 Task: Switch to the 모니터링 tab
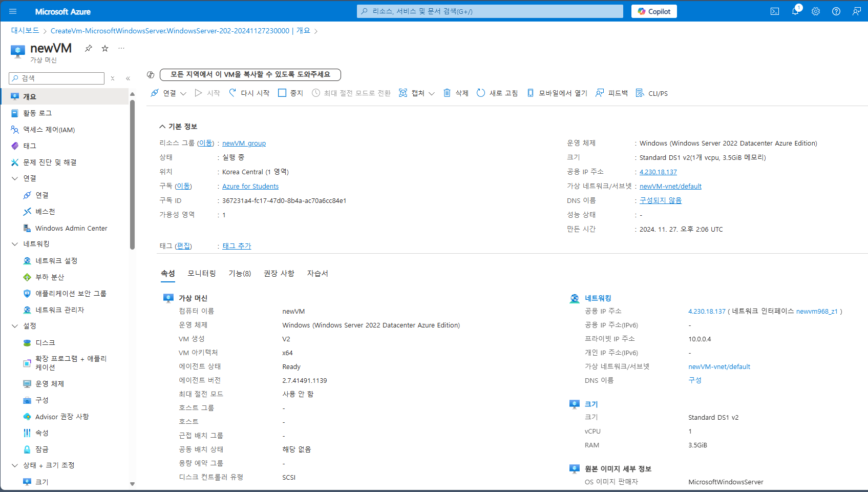[202, 273]
